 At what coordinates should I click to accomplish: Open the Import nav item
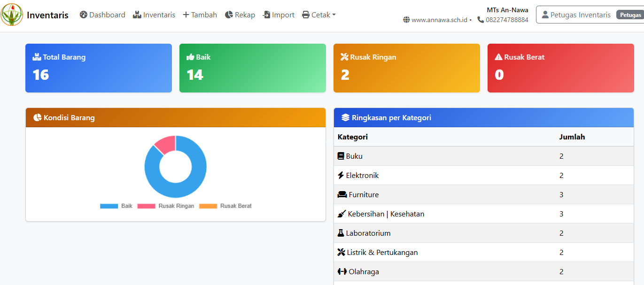click(279, 15)
